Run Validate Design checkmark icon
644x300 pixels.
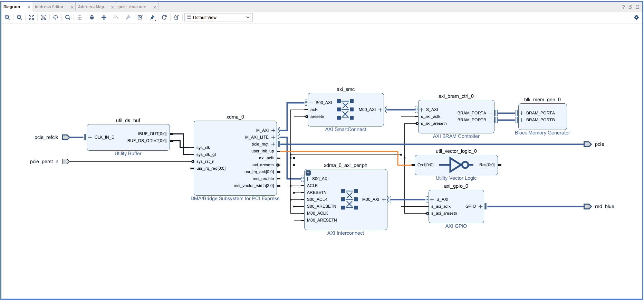[140, 17]
